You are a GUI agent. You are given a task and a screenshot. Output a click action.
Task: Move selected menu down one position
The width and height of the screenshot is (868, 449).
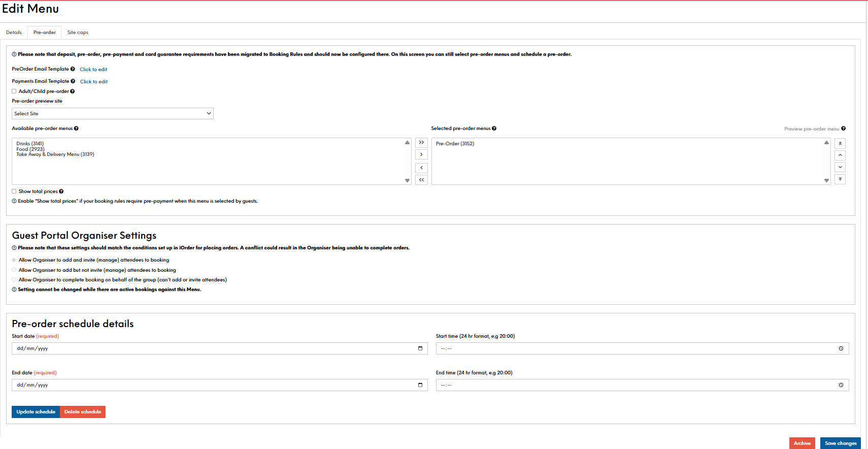click(840, 167)
